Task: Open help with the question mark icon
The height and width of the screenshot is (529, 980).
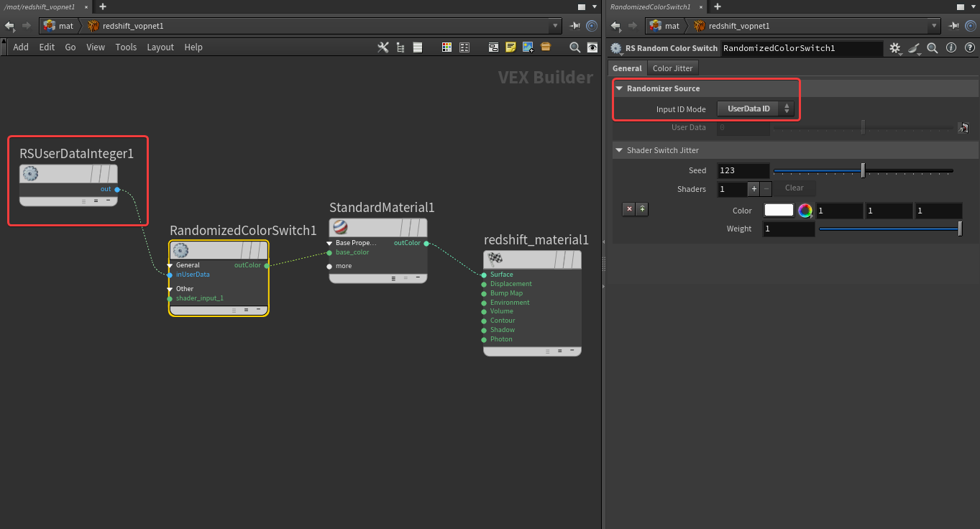Action: (x=968, y=48)
